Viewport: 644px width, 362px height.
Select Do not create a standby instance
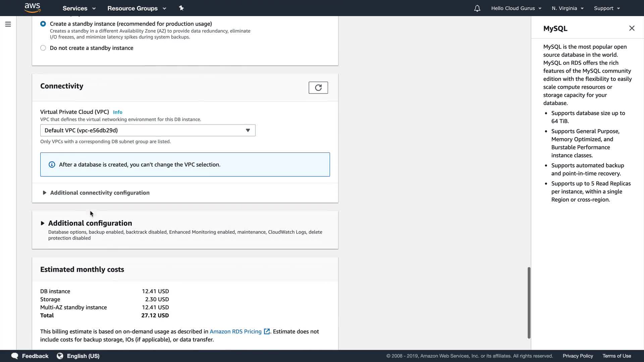(43, 48)
